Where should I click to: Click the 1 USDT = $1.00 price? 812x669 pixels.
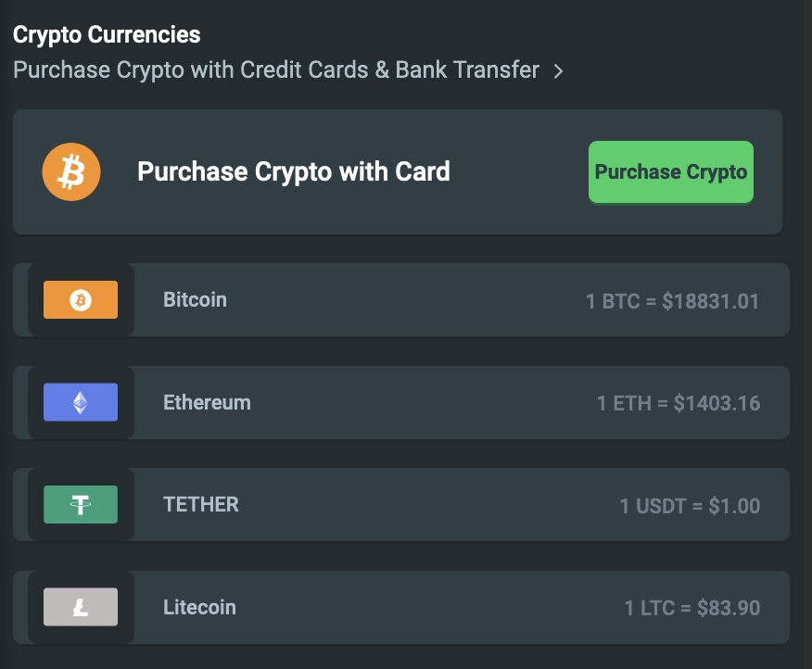click(x=689, y=506)
